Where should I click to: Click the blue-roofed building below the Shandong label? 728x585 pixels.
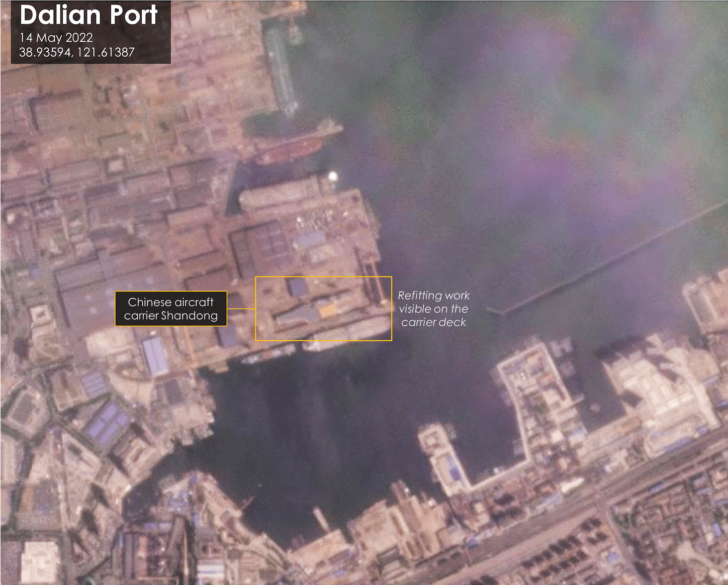click(155, 355)
